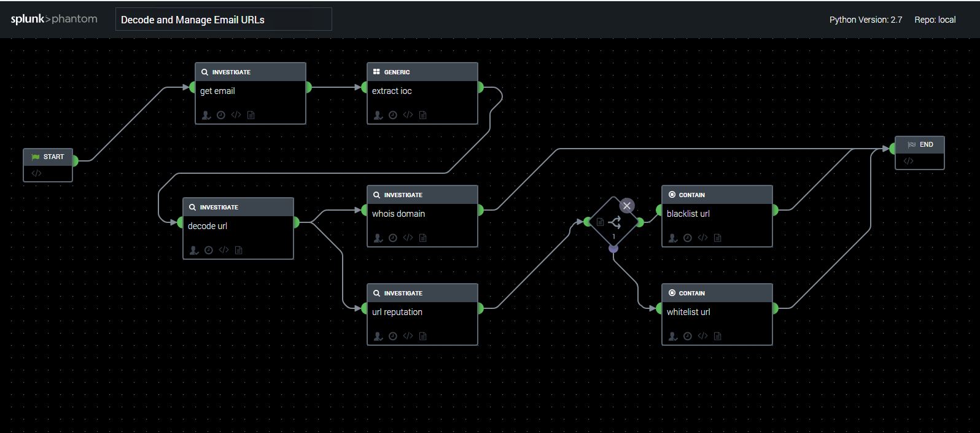This screenshot has width=980, height=433.
Task: Click the playbook name input field
Action: click(x=224, y=20)
